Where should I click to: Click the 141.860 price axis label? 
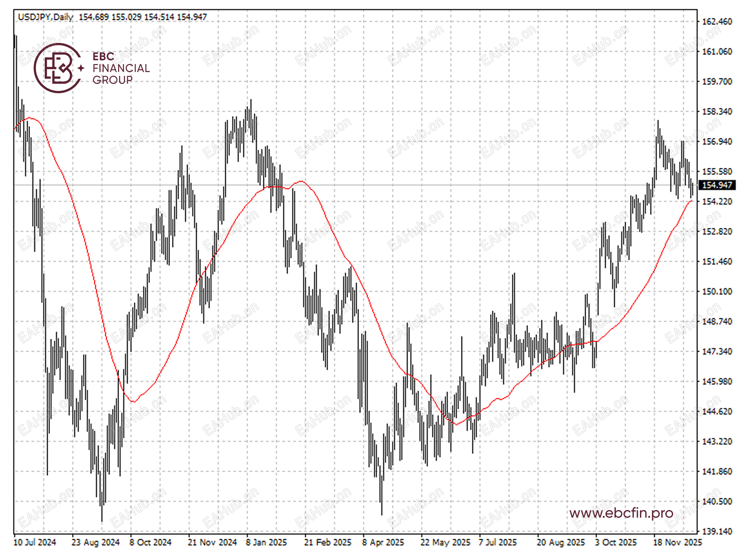717,471
